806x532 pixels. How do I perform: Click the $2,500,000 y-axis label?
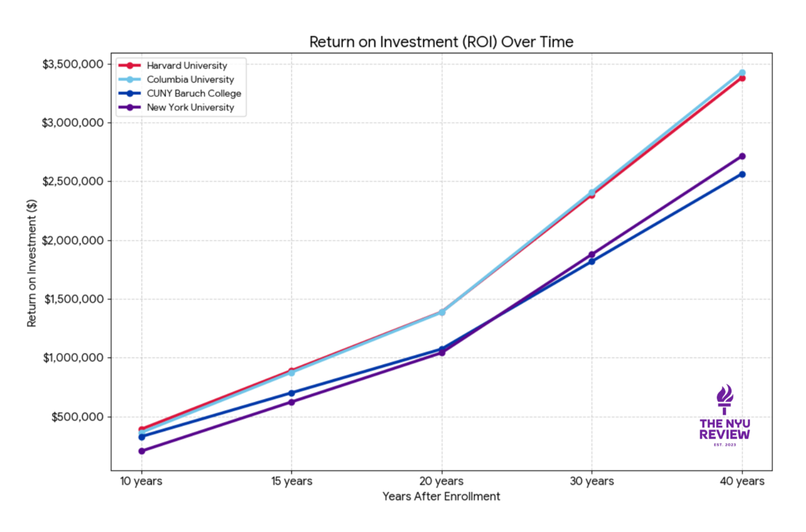coord(73,181)
